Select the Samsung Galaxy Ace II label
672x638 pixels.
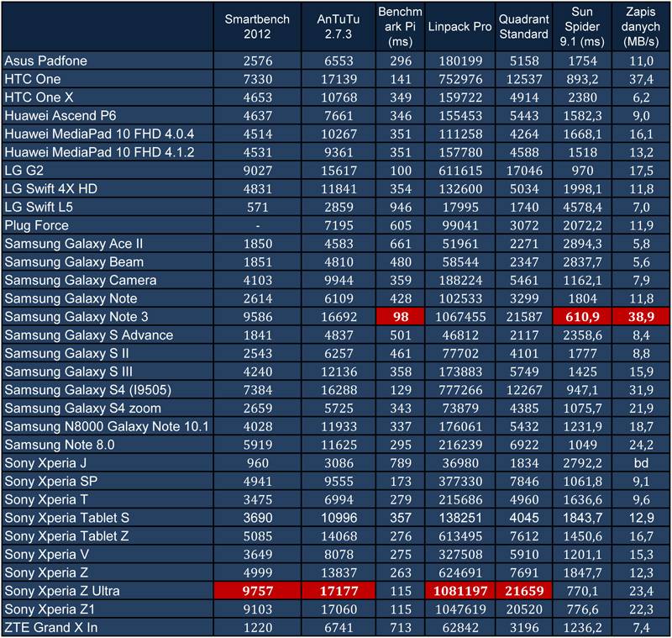click(x=74, y=244)
